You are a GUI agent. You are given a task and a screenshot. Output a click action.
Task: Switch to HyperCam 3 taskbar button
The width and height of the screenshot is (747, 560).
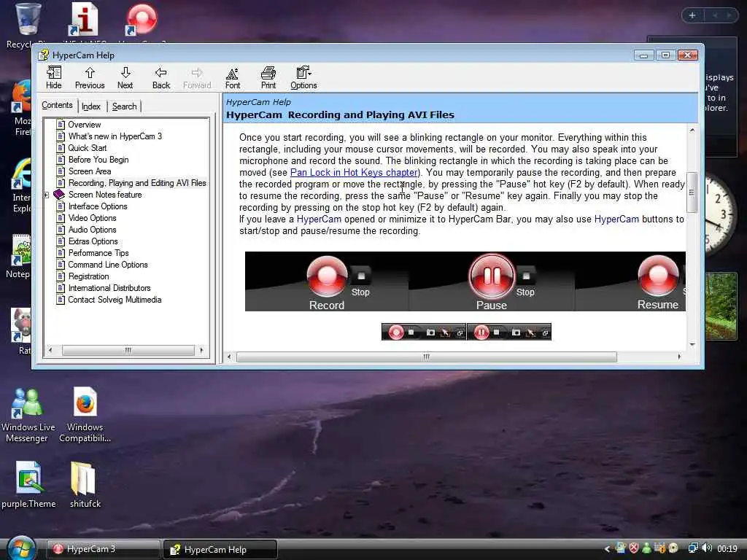tap(104, 549)
